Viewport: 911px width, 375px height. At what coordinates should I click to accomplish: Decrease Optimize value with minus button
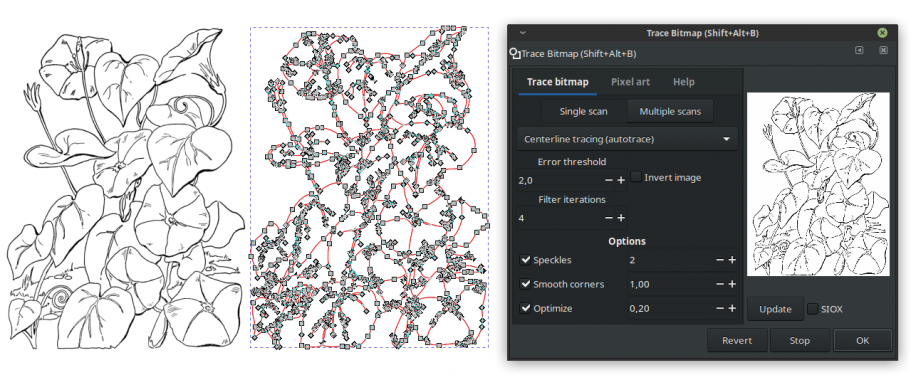coord(720,309)
